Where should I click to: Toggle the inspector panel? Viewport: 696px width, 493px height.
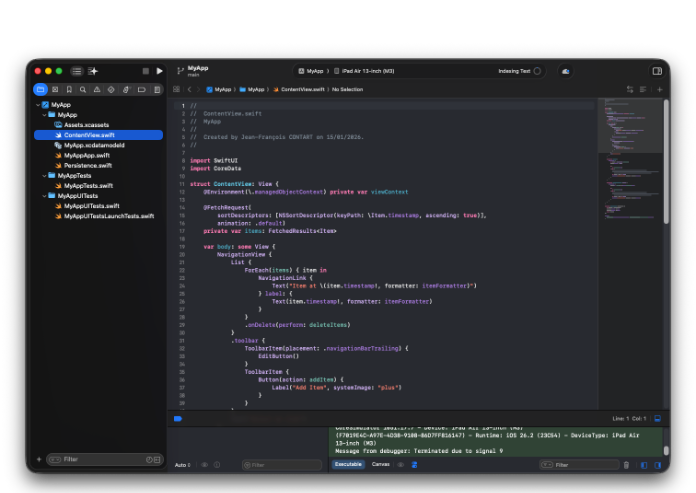coord(657,71)
